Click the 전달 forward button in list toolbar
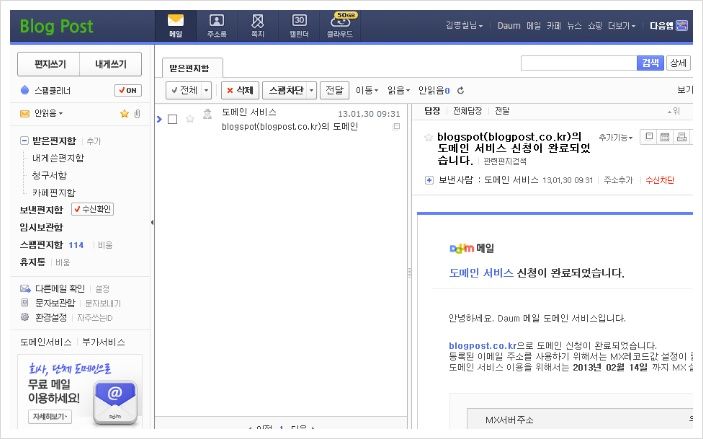Image resolution: width=703 pixels, height=439 pixels. [x=334, y=90]
